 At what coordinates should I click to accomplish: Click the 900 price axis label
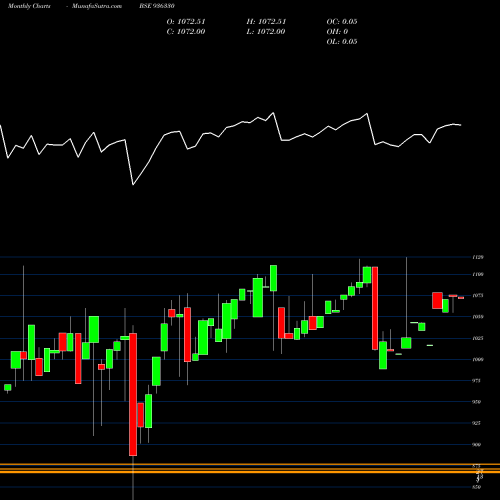tap(477, 444)
